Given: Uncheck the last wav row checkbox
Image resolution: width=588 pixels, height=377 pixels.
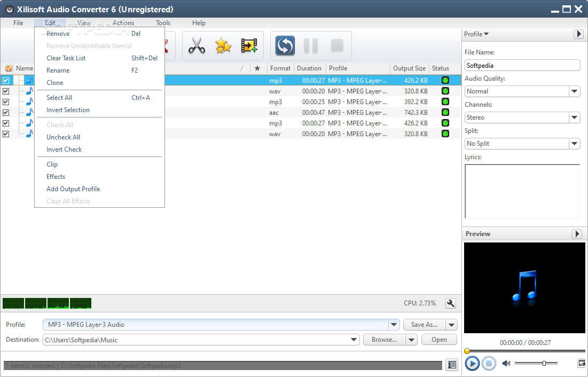Looking at the screenshot, I should click(x=6, y=134).
